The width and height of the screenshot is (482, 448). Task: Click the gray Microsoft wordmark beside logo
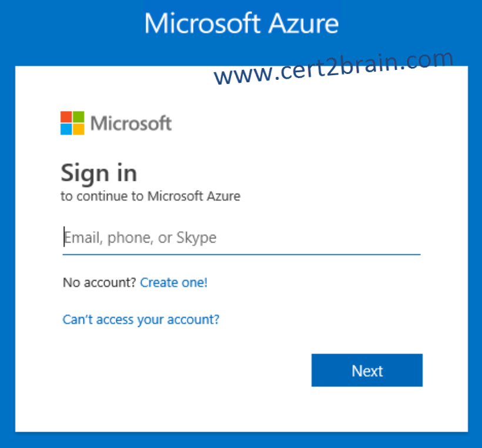pyautogui.click(x=131, y=123)
